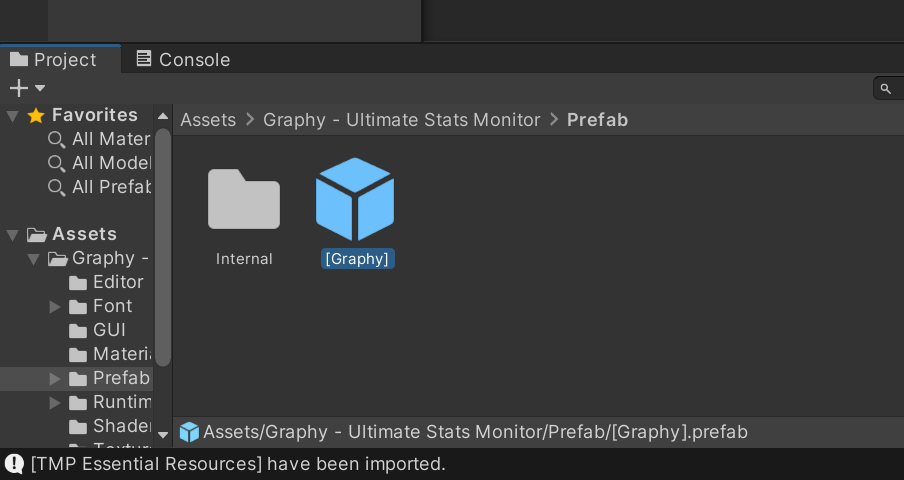Click the tree scrollbar down arrow
The image size is (904, 480).
[163, 435]
